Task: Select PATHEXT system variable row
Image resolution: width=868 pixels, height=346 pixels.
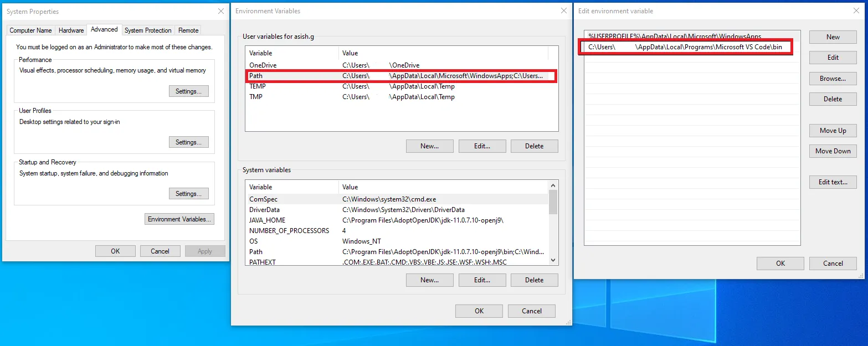Action: point(397,262)
